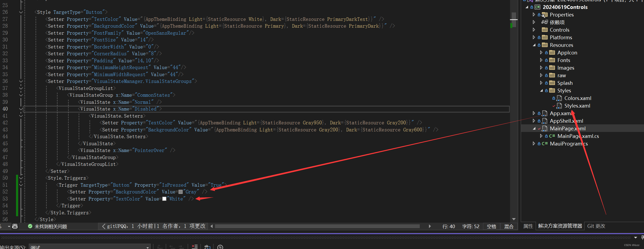Image resolution: width=644 pixels, height=249 pixels.
Task: Click the Styles.xaml file icon
Action: (x=559, y=106)
